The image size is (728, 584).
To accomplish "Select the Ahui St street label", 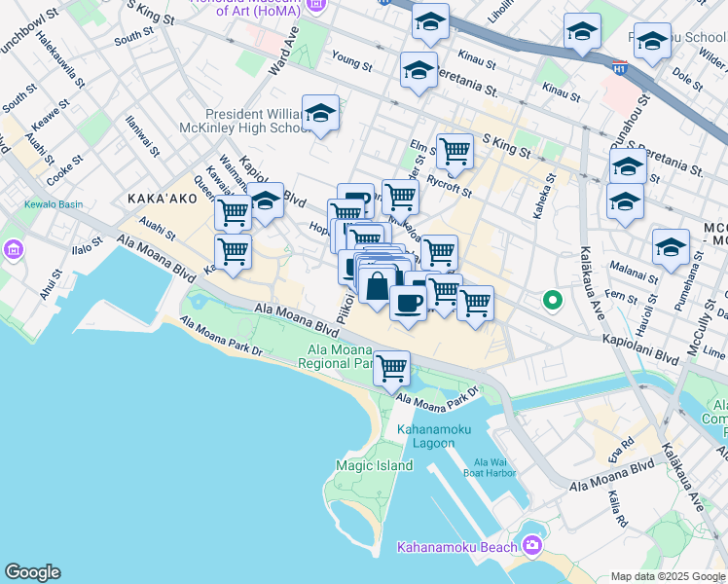I will [x=51, y=284].
